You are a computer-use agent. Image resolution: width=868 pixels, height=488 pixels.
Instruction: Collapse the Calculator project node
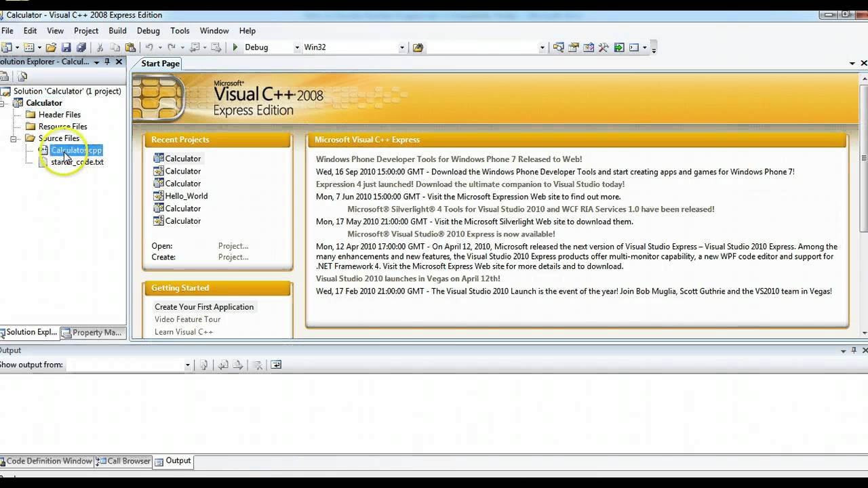tap(2, 103)
